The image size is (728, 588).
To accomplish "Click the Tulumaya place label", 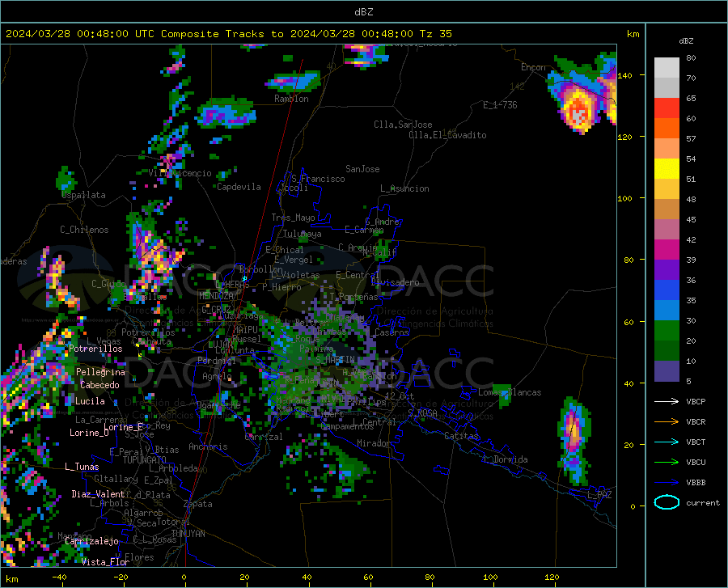I will (x=303, y=234).
